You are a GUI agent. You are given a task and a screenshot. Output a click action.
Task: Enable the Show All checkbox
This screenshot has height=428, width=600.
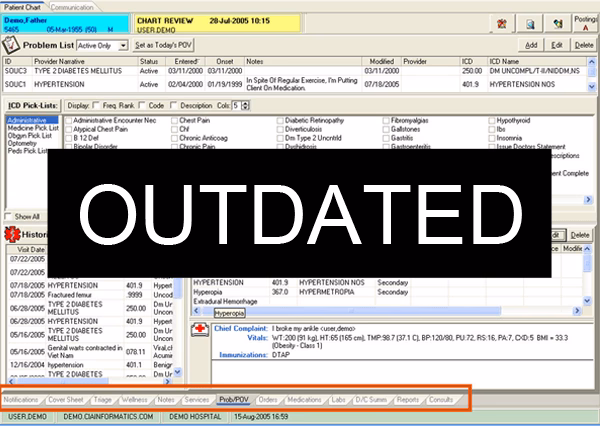click(8, 216)
